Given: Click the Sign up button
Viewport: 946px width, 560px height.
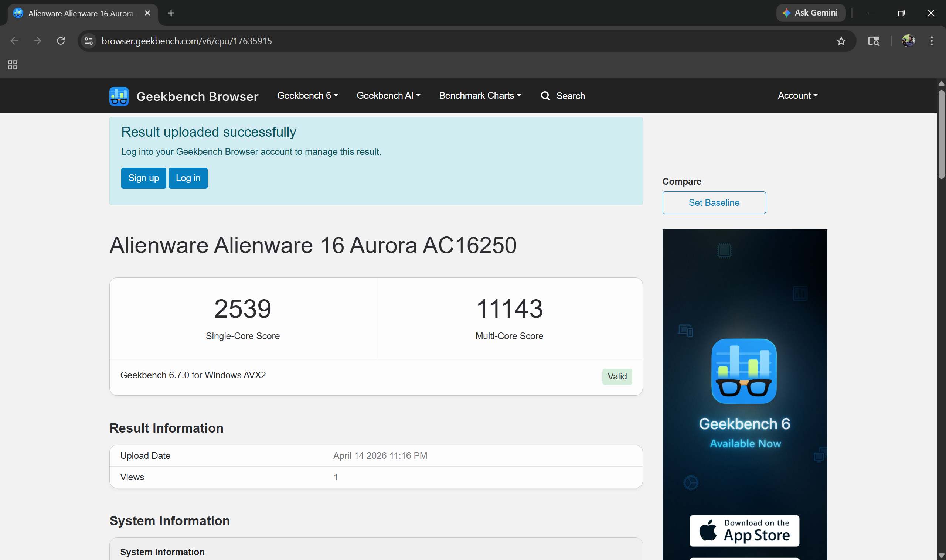Looking at the screenshot, I should [143, 178].
